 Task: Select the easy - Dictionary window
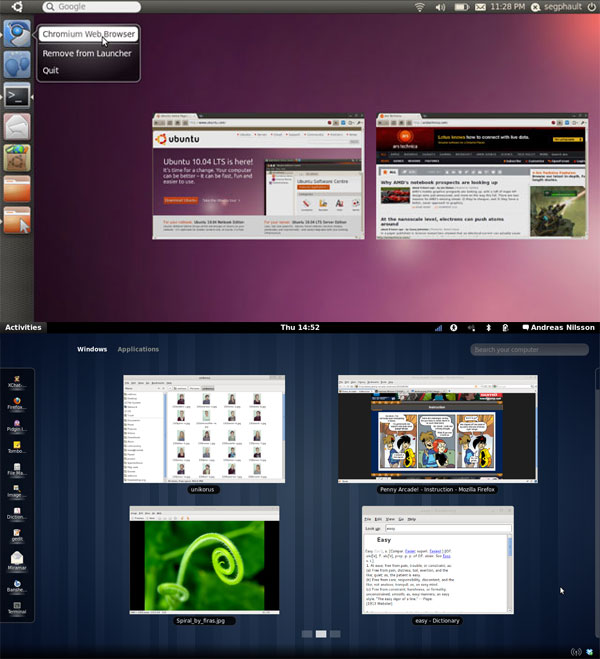click(437, 560)
